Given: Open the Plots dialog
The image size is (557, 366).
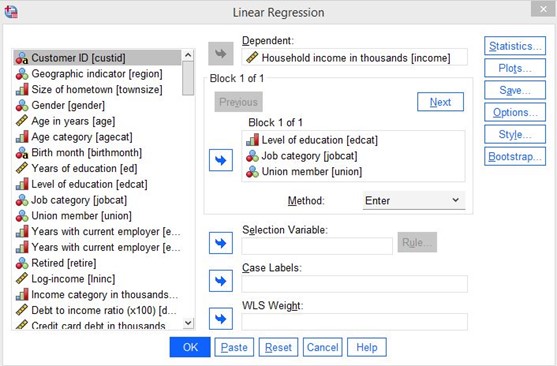Looking at the screenshot, I should coord(515,68).
